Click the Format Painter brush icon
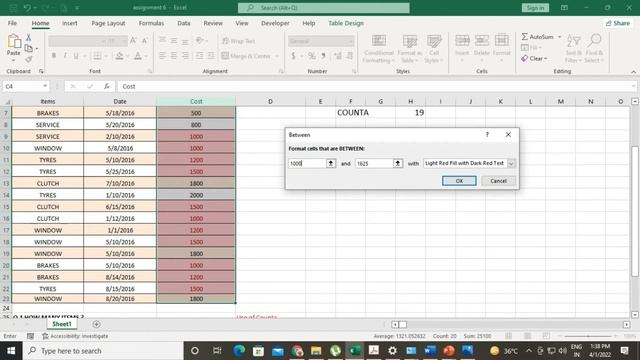Screen dimensions: 640x360 [x=29, y=60]
